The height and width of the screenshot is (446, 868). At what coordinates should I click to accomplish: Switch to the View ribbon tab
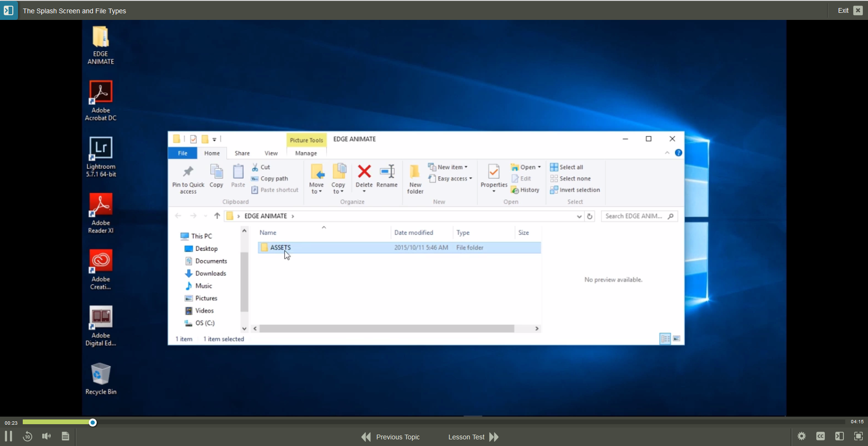tap(271, 153)
